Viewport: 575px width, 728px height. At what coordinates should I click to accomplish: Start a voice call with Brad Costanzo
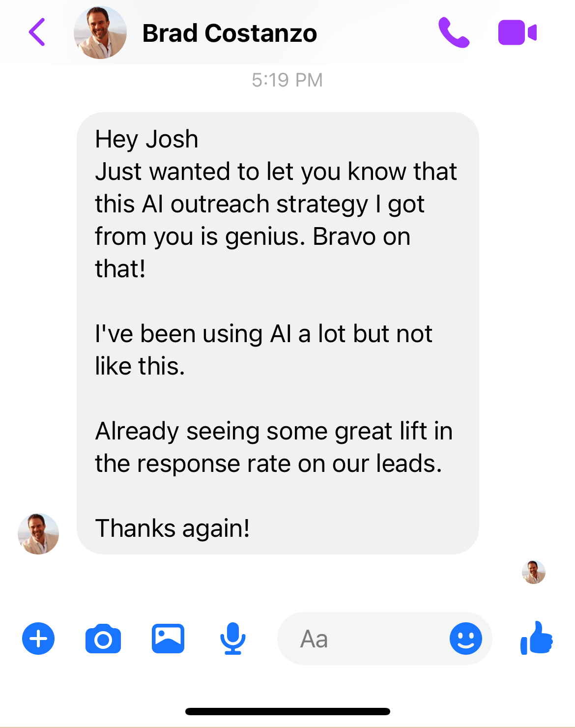454,32
